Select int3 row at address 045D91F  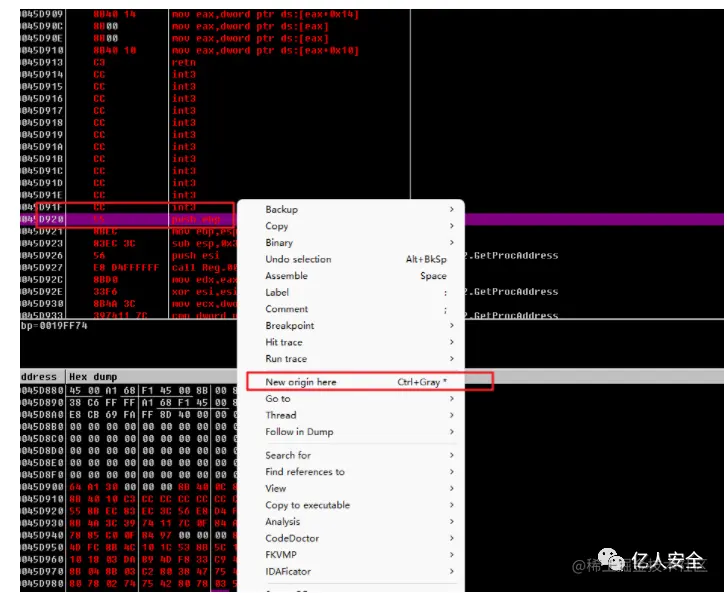[x=128, y=207]
